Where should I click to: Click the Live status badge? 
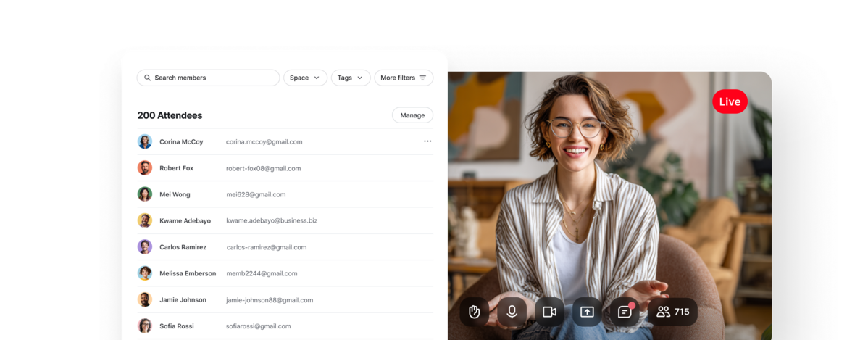tap(730, 102)
